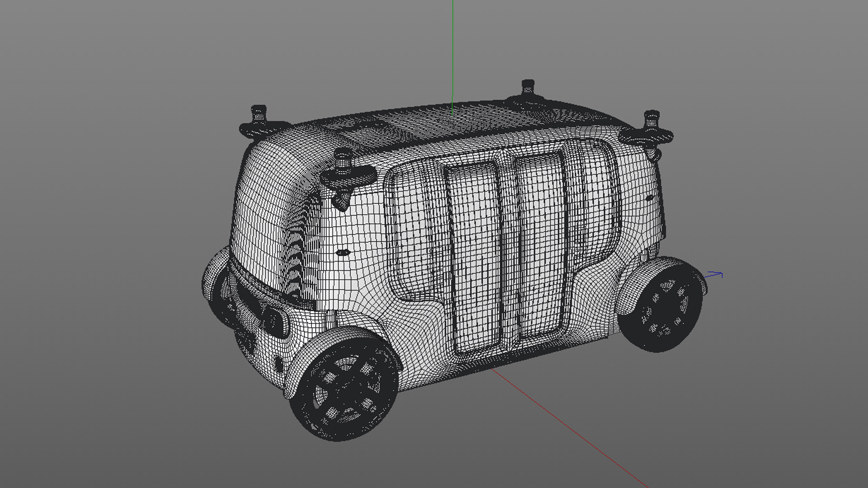Select the front corner sensor pod above the side panel
This screenshot has height=488, width=868.
pyautogui.click(x=346, y=174)
